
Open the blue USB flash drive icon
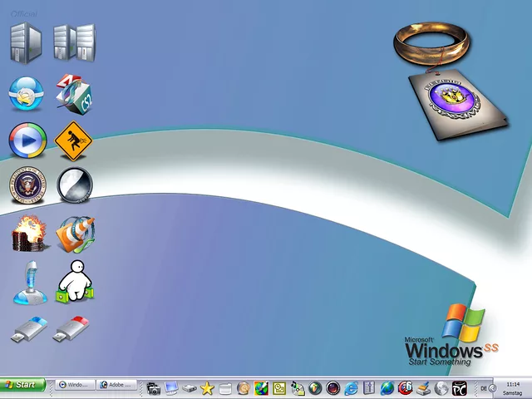(x=28, y=329)
